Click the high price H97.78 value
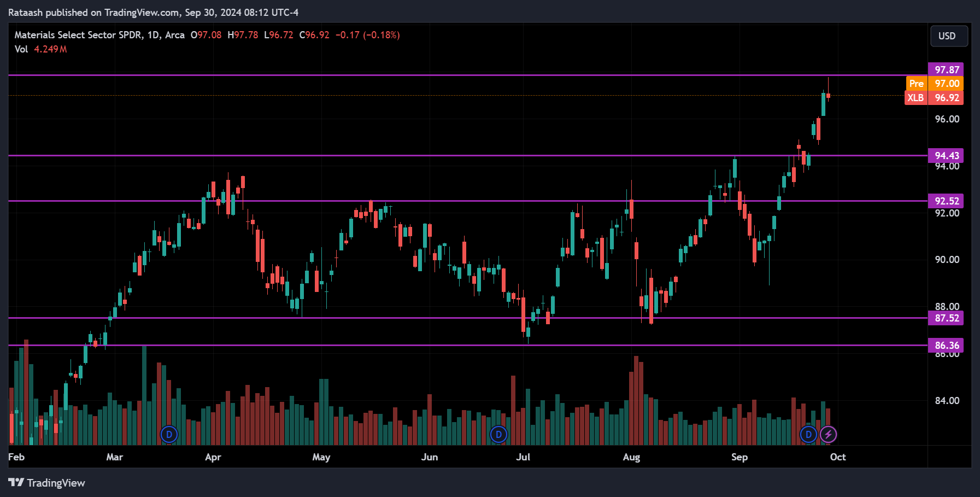This screenshot has height=497, width=980. [243, 35]
